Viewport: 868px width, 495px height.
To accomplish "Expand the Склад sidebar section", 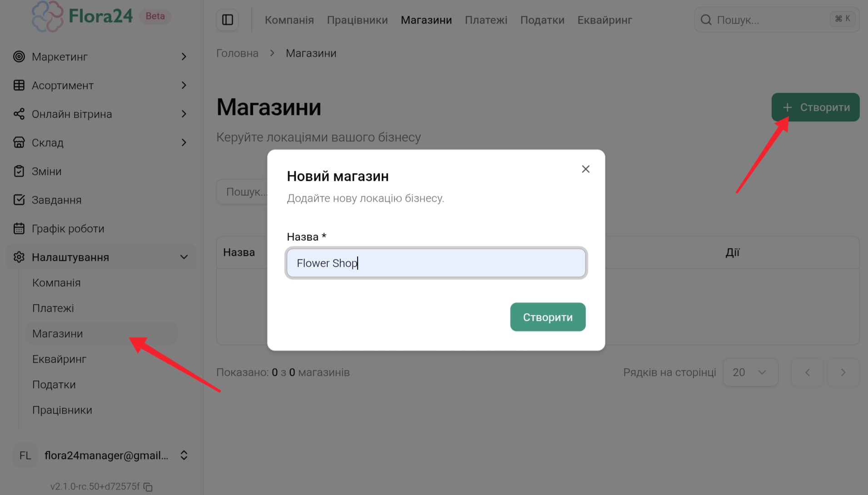I will [184, 143].
